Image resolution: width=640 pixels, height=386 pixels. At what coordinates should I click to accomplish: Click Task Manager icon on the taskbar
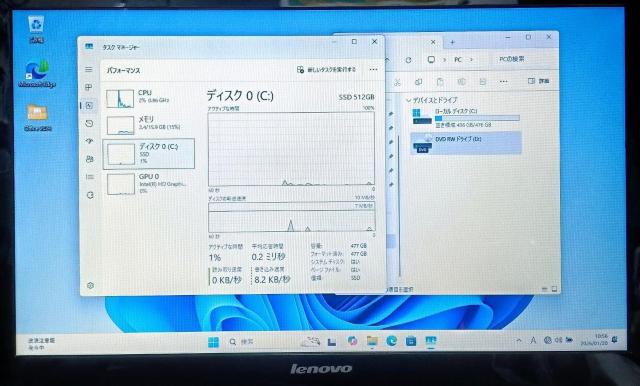tap(431, 341)
